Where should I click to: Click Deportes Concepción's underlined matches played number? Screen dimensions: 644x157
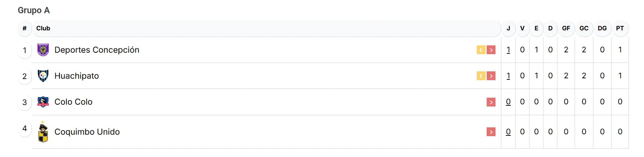(x=508, y=50)
